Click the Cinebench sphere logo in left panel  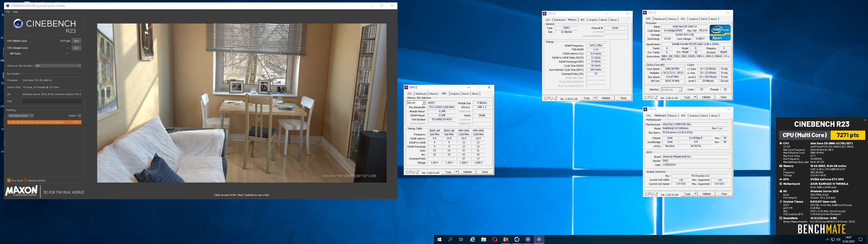click(x=18, y=23)
